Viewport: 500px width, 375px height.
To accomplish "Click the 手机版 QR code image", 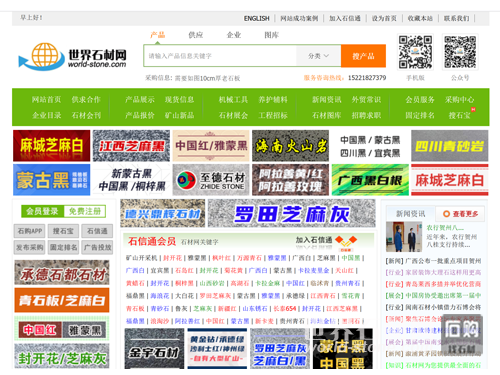I will tap(415, 52).
